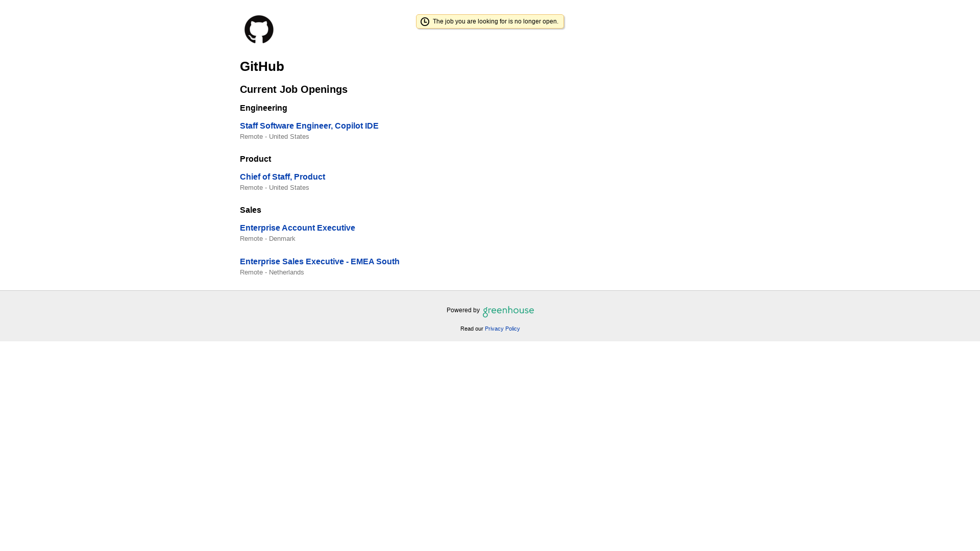Viewport: 980px width, 551px height.
Task: Click the 'Powered by' footer text
Action: pos(463,310)
